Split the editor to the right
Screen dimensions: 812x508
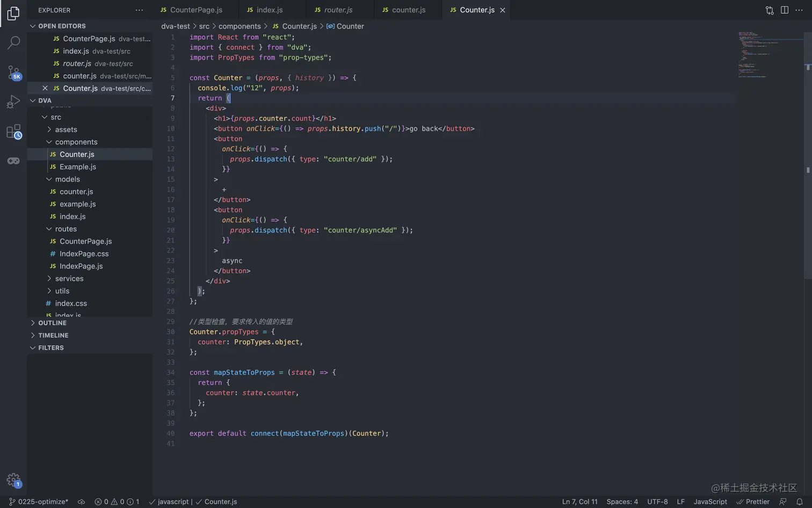tap(785, 10)
